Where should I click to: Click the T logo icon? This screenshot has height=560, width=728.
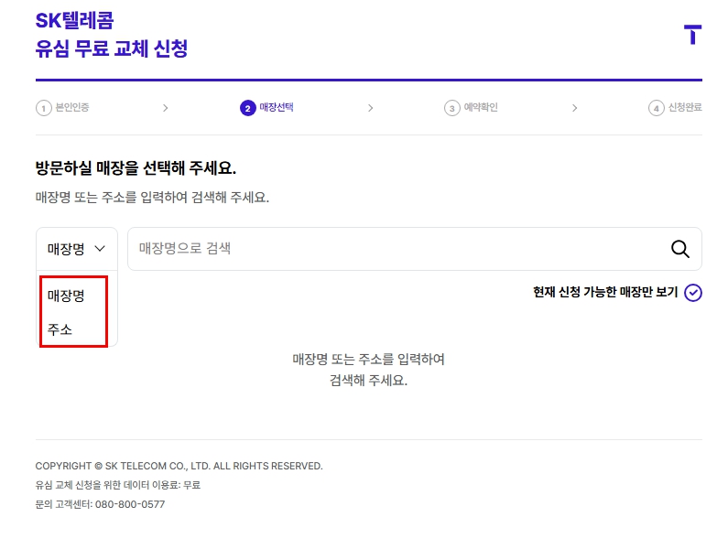pyautogui.click(x=692, y=35)
